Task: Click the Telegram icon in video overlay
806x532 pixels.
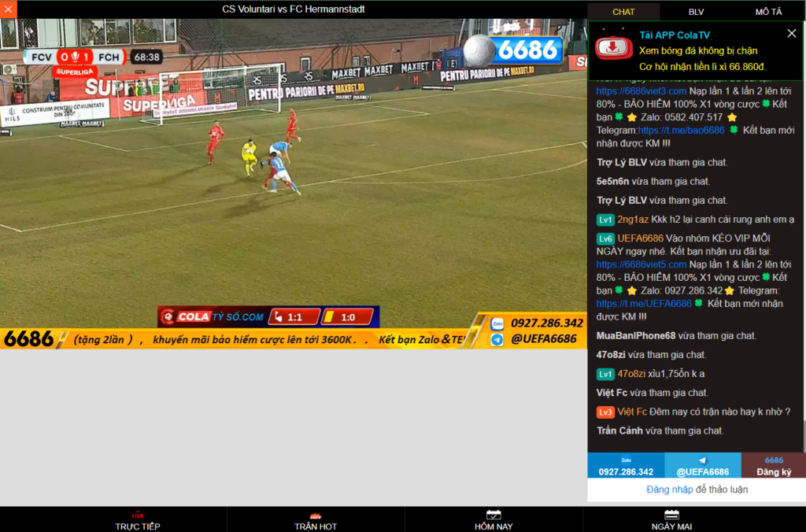Action: (497, 340)
